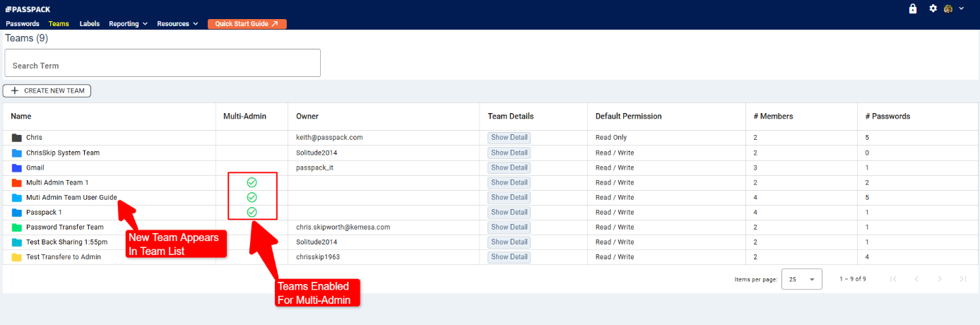
Task: Sort by Multi-Admin column header
Action: tap(244, 116)
